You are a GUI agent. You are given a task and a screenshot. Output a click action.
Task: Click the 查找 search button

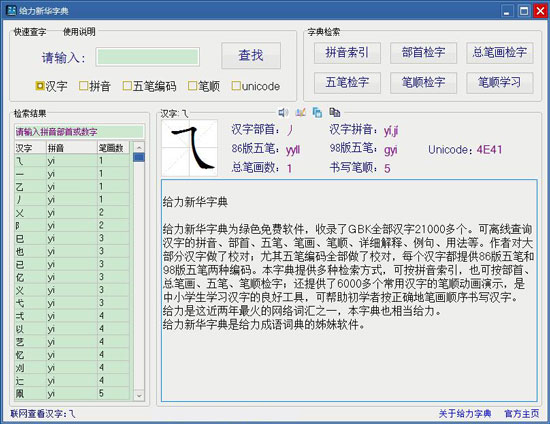click(x=251, y=55)
